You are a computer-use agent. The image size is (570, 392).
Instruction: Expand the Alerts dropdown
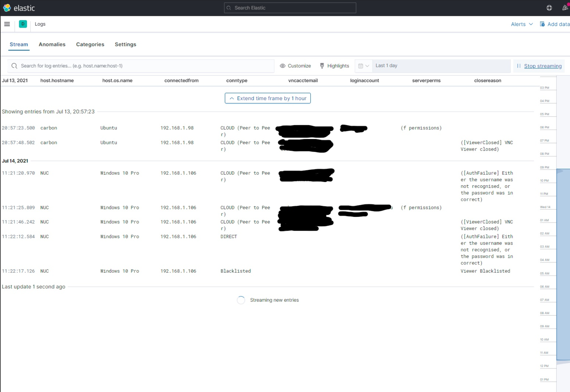(522, 24)
